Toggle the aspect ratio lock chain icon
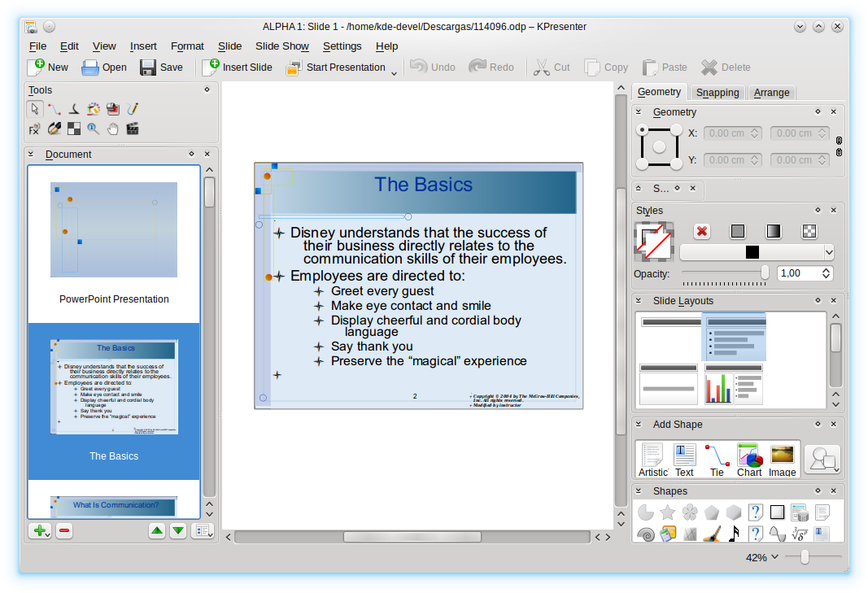This screenshot has height=593, width=868. pyautogui.click(x=839, y=146)
